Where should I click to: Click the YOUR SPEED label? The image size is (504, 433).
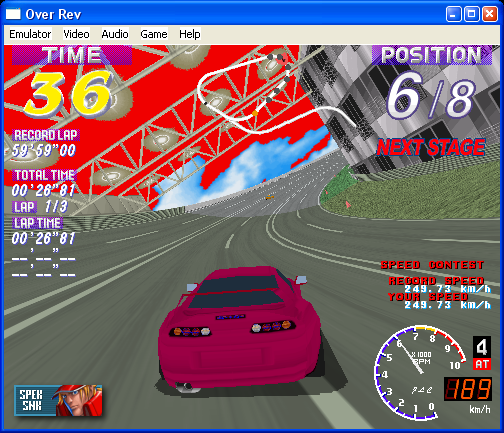coord(428,296)
